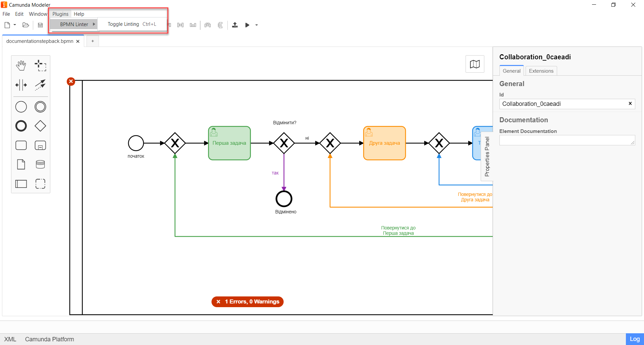Select the Task rectangle in palette

(x=21, y=145)
